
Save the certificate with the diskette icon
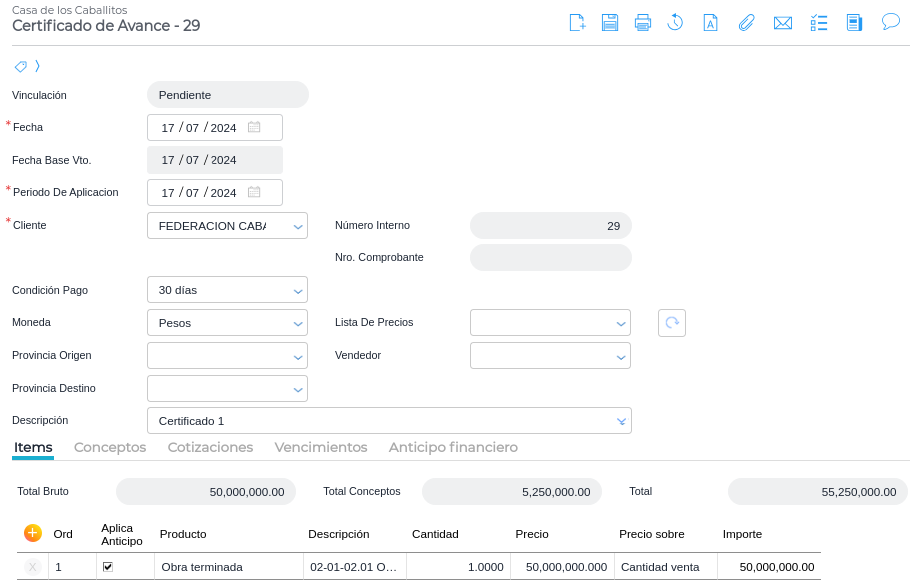coord(610,23)
